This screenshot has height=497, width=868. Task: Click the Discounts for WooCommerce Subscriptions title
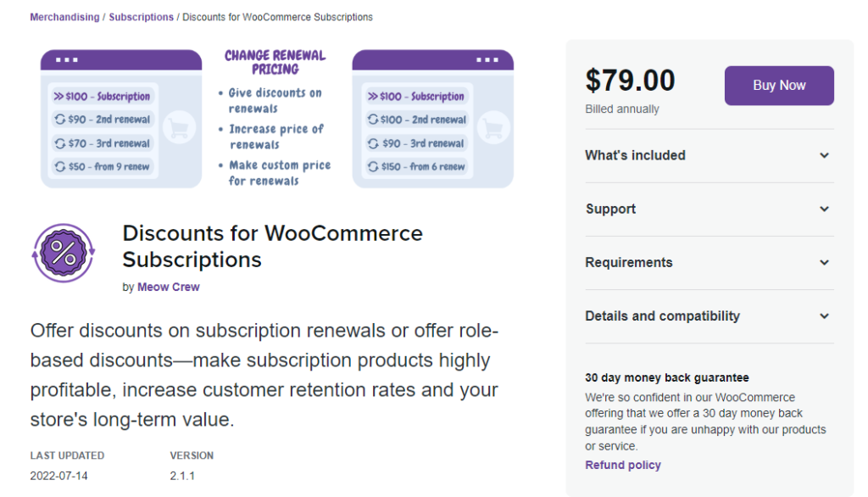point(272,247)
